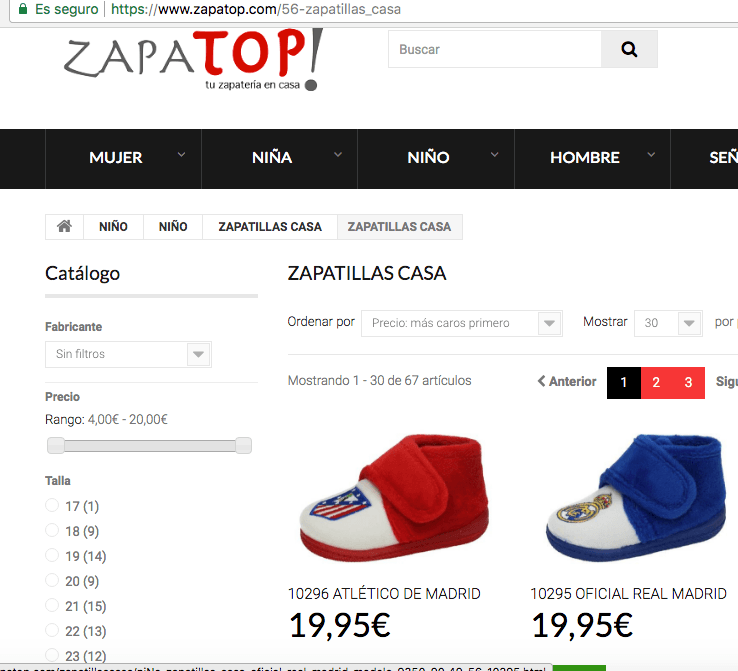Select size 19 filter option
The width and height of the screenshot is (738, 671).
coord(52,555)
